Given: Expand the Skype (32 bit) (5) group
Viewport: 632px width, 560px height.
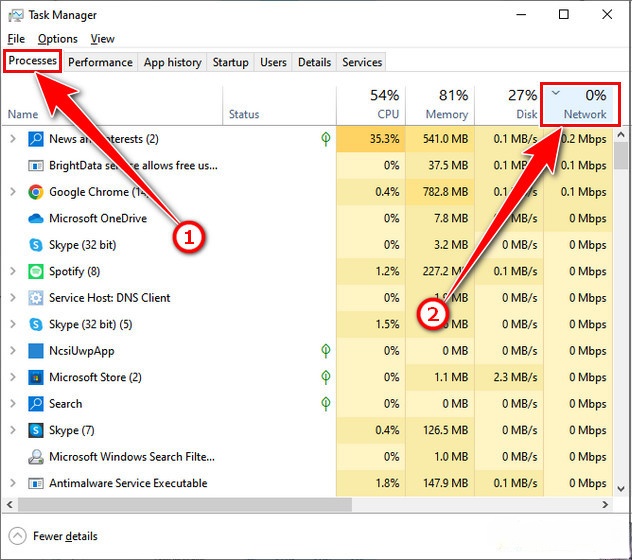Looking at the screenshot, I should point(13,325).
